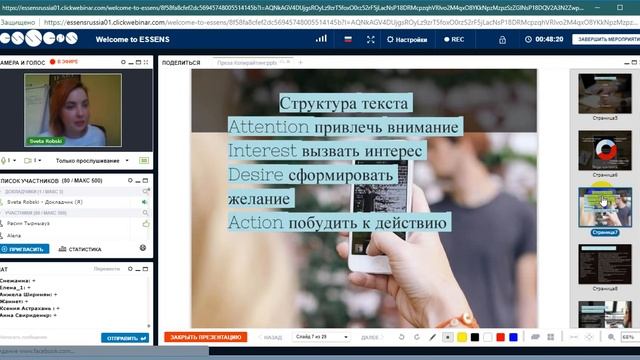The width and height of the screenshot is (640, 360).
Task: Go to previous slide with Назад
Action: pos(270,338)
